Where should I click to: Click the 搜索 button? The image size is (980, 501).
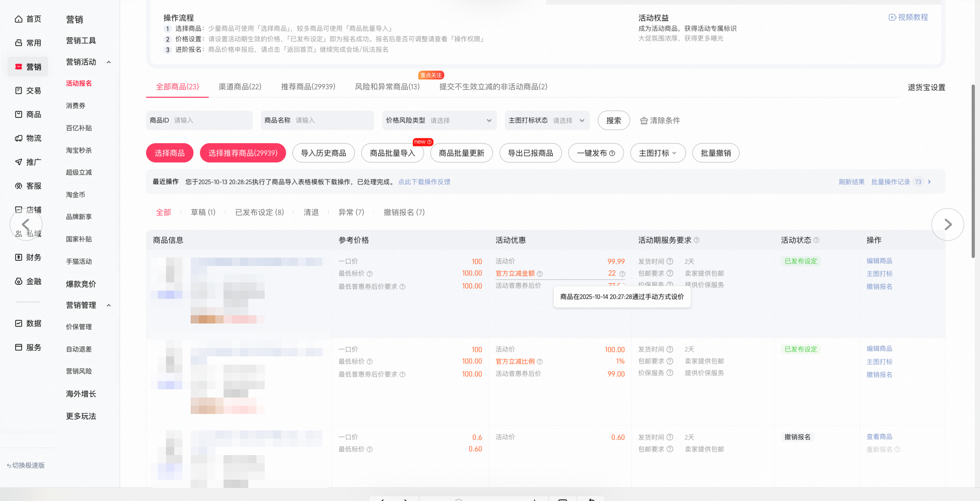coord(614,121)
